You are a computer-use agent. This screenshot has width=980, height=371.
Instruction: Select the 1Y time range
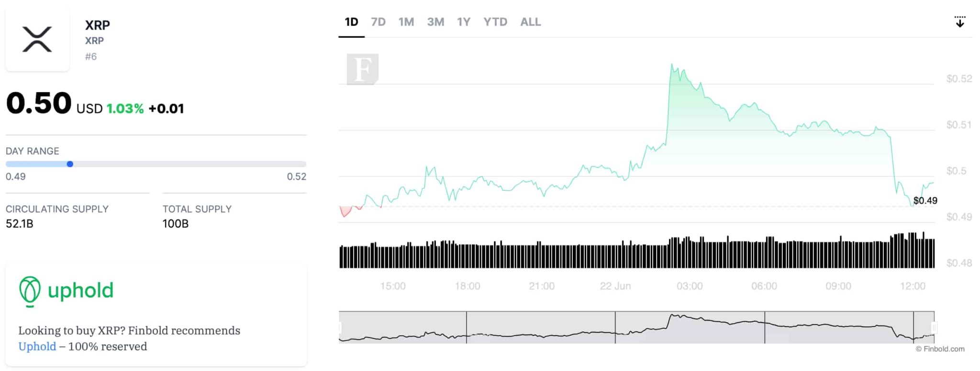pos(464,22)
